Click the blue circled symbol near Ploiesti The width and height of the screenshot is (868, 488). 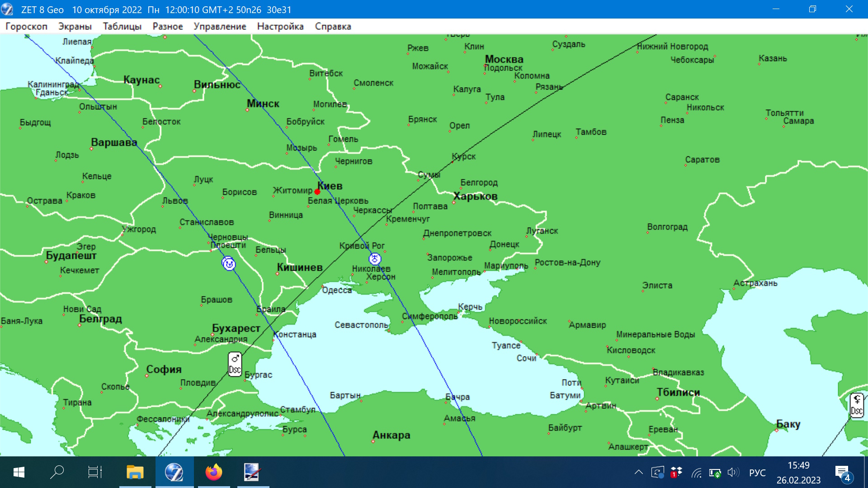229,263
